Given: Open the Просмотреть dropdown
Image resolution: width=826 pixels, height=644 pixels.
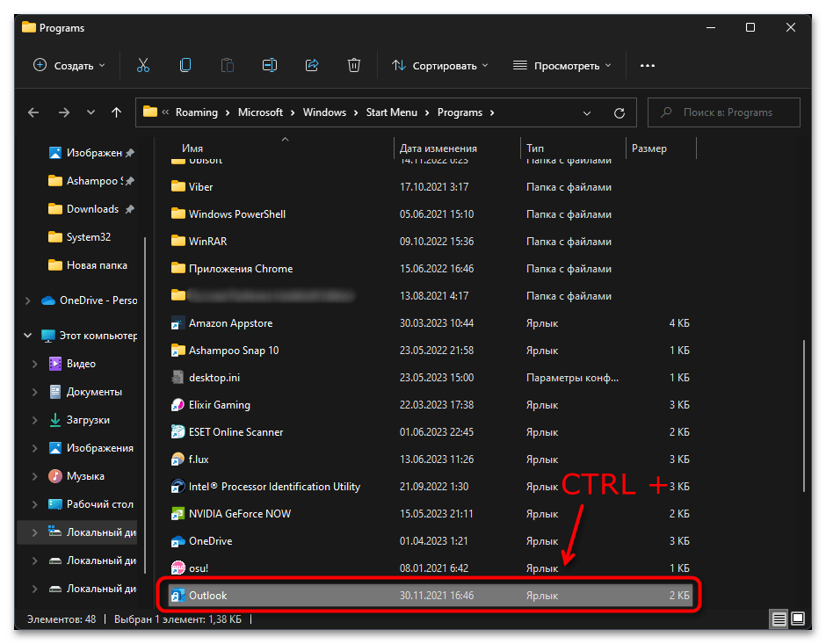Looking at the screenshot, I should pos(562,65).
